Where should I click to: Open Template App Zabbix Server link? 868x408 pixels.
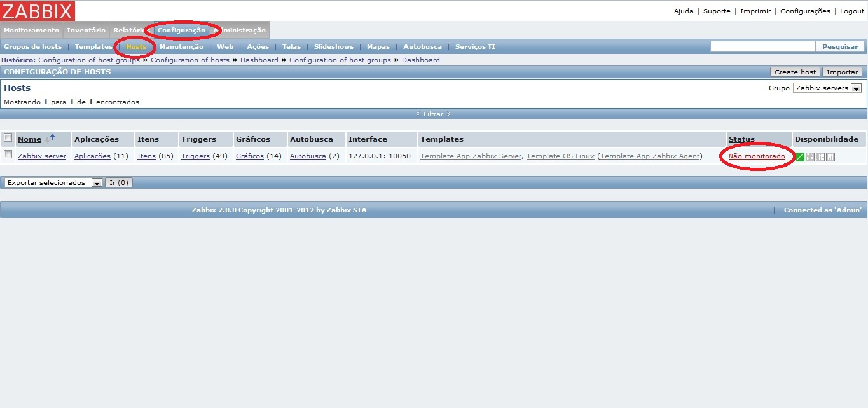click(471, 156)
